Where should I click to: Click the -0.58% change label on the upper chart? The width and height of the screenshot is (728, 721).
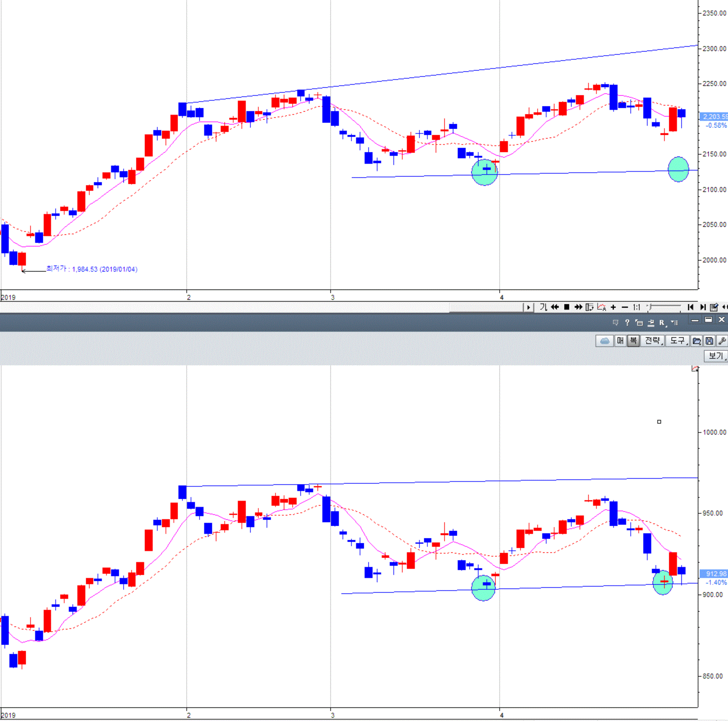point(717,125)
